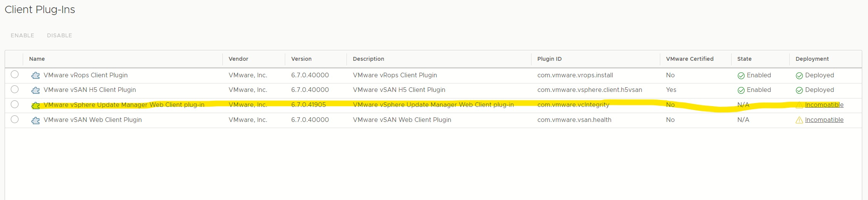Click the warning triangle icon for vSAN Web Client
Screen dimensions: 868x200
point(799,120)
